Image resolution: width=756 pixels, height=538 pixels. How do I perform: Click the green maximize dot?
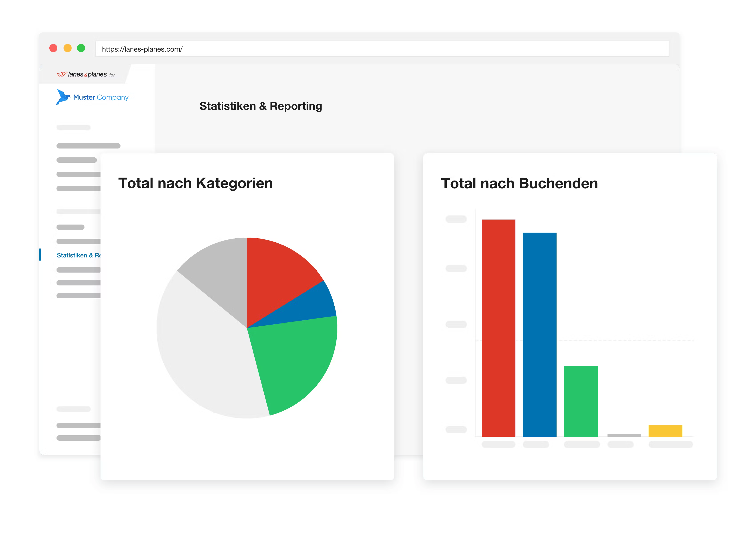[81, 48]
